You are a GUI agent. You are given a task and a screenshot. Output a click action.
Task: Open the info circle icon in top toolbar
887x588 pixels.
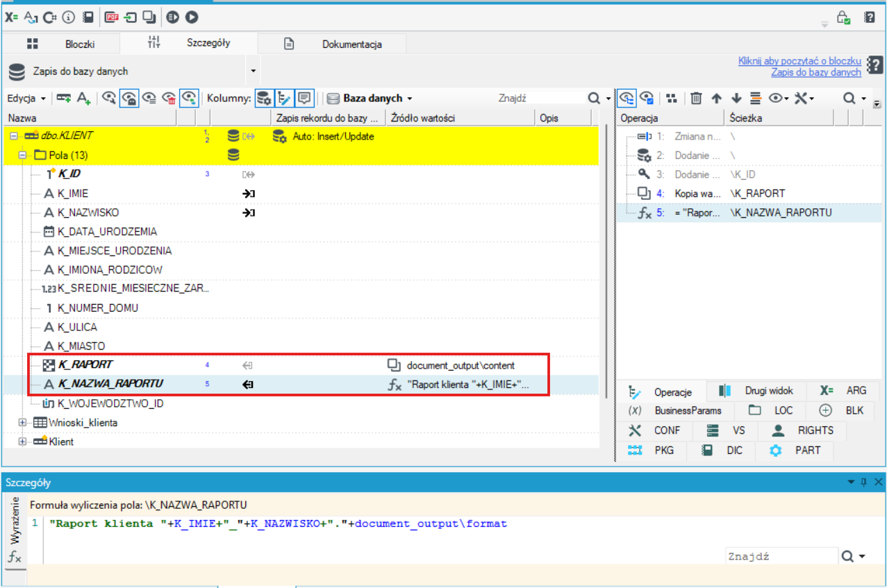tap(68, 17)
